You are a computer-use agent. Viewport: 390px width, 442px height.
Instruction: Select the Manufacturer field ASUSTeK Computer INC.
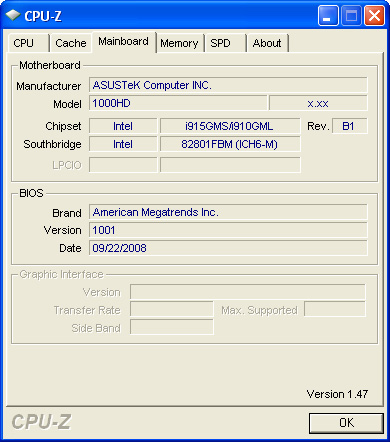(228, 85)
